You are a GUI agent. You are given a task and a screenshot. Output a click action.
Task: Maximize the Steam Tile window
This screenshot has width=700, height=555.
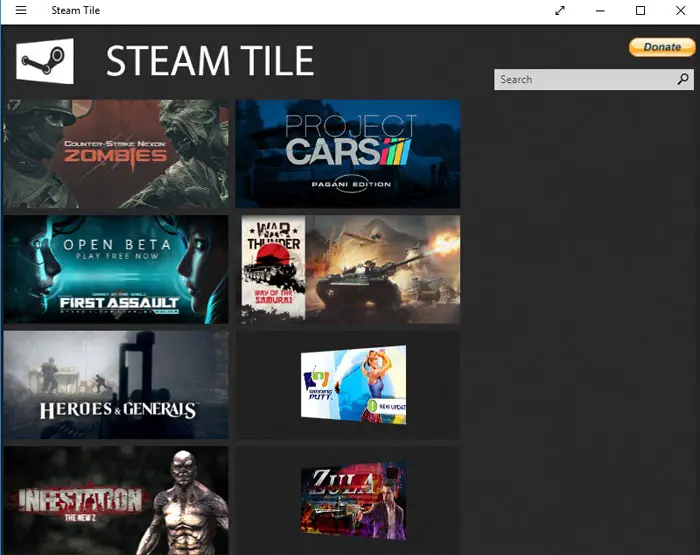point(640,10)
